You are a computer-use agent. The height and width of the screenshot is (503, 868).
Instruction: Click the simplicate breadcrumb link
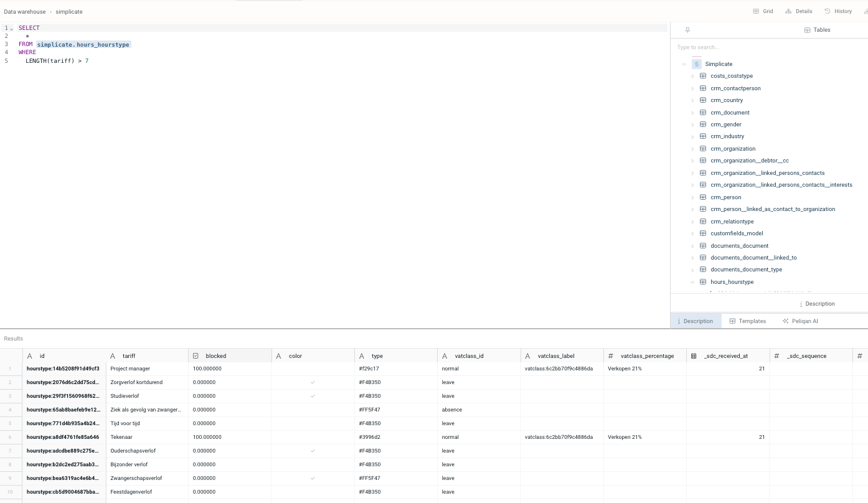(69, 12)
